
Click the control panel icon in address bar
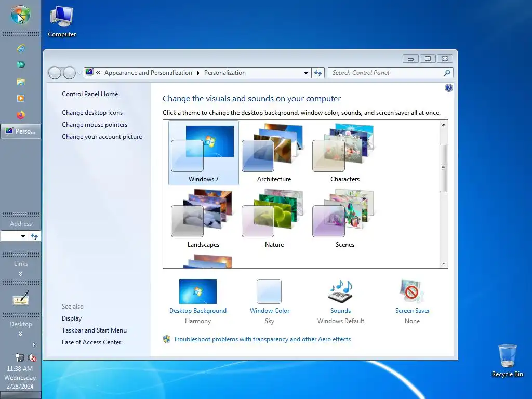89,72
